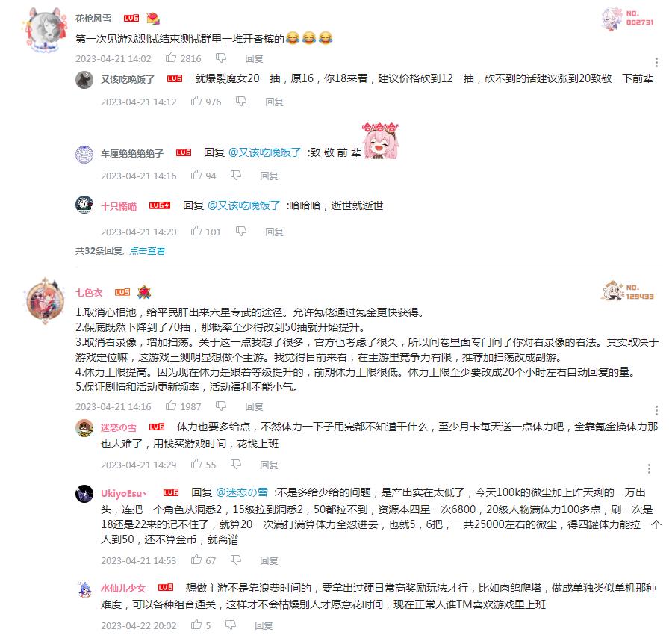The height and width of the screenshot is (635, 672).
Task: Like 花枪风雪's comment with 2816 likes
Action: (171, 58)
